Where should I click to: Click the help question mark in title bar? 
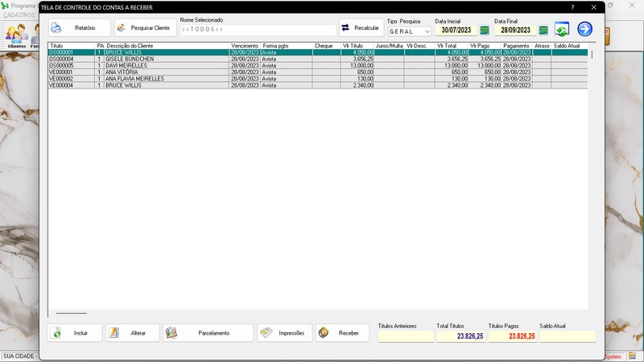572,7
